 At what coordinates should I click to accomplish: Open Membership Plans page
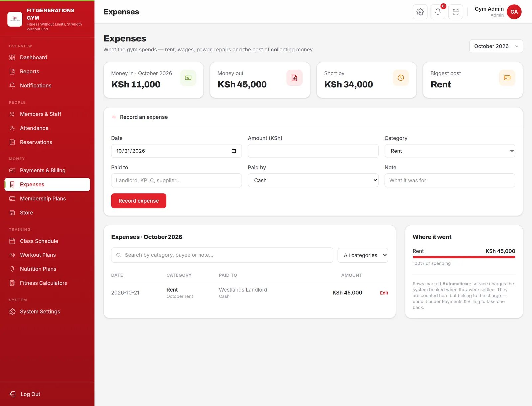click(47, 199)
